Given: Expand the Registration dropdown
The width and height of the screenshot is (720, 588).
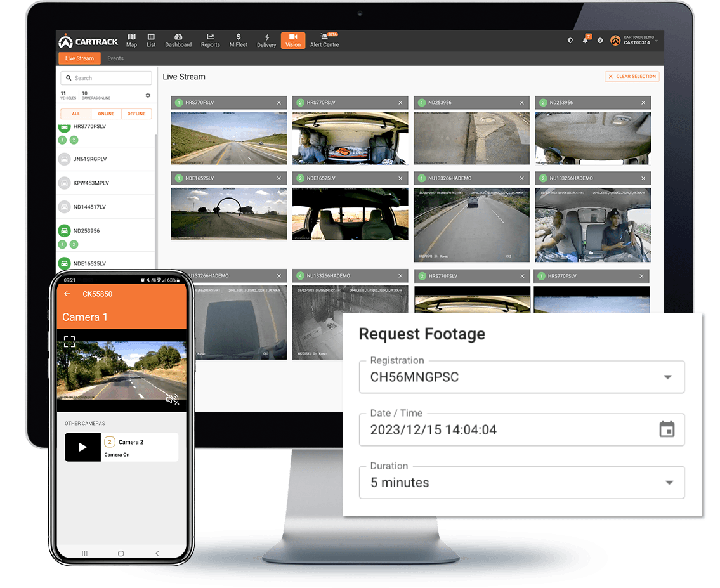Looking at the screenshot, I should coord(667,377).
